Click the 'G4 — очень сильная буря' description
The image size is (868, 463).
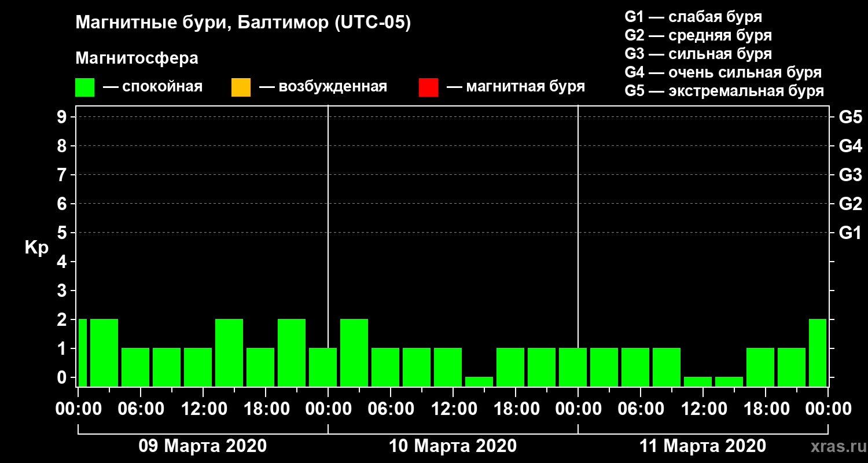[723, 72]
